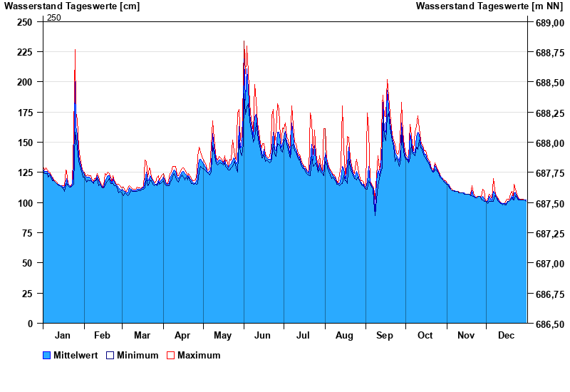This screenshot has height=392, width=570.
Task: Click the 'Minimum' legend label
Action: [138, 355]
